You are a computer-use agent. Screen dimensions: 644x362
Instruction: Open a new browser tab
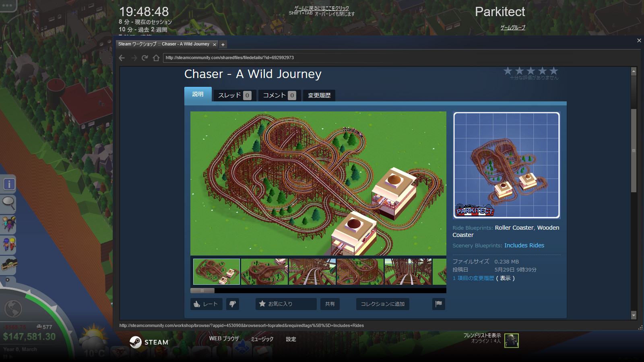pyautogui.click(x=223, y=45)
